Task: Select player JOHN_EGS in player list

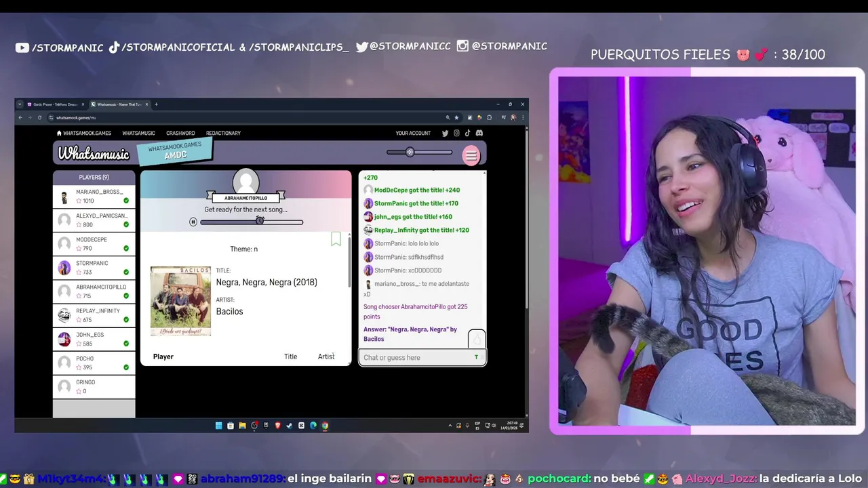Action: [94, 339]
